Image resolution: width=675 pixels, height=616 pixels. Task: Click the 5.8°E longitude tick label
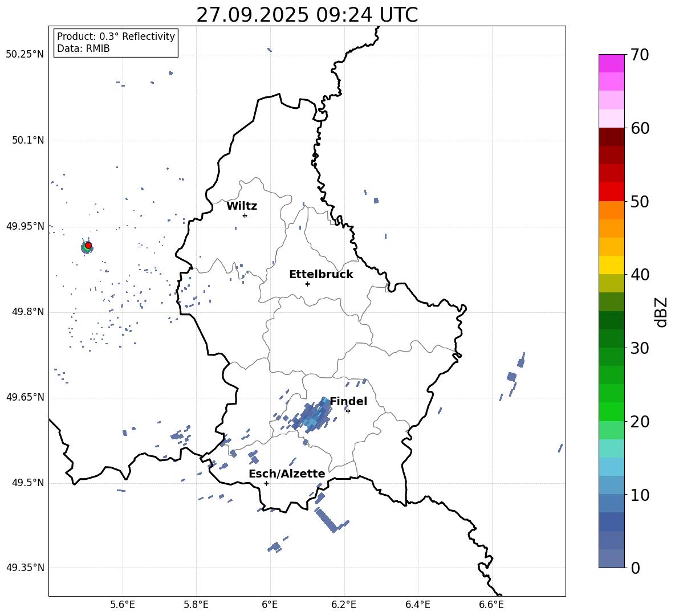pos(196,605)
